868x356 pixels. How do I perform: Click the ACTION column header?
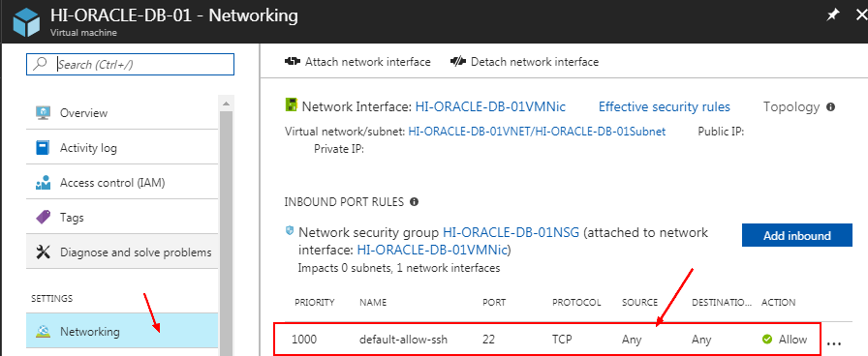click(x=778, y=303)
